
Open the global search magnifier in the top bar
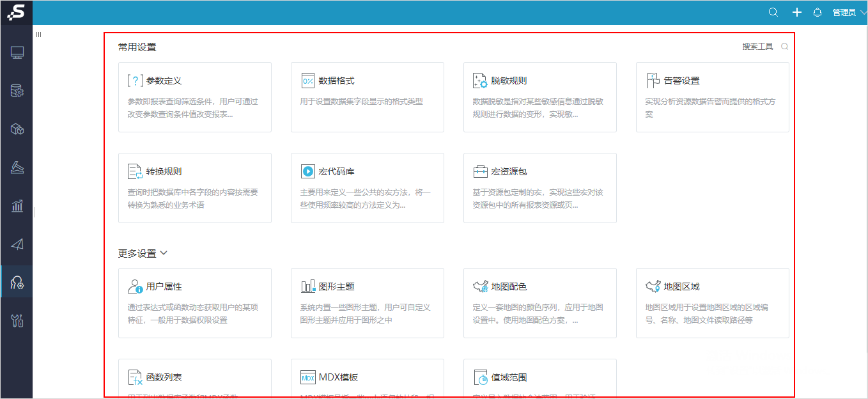(773, 12)
